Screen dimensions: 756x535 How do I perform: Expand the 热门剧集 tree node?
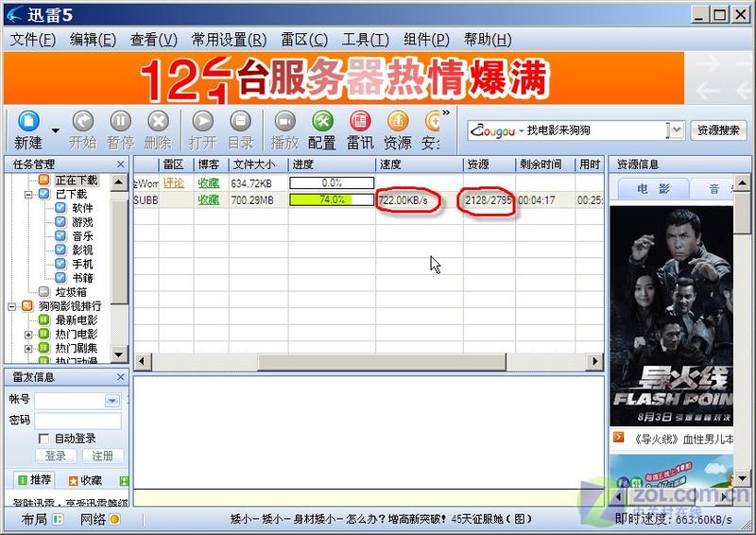(x=28, y=348)
